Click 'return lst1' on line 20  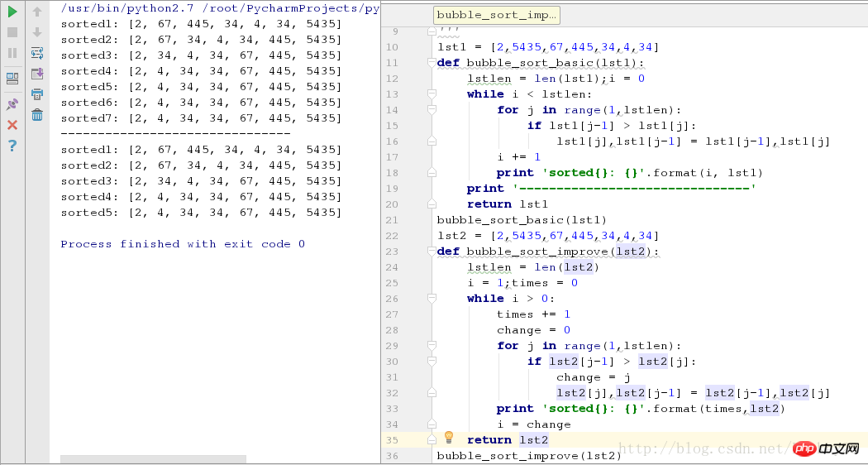(507, 204)
